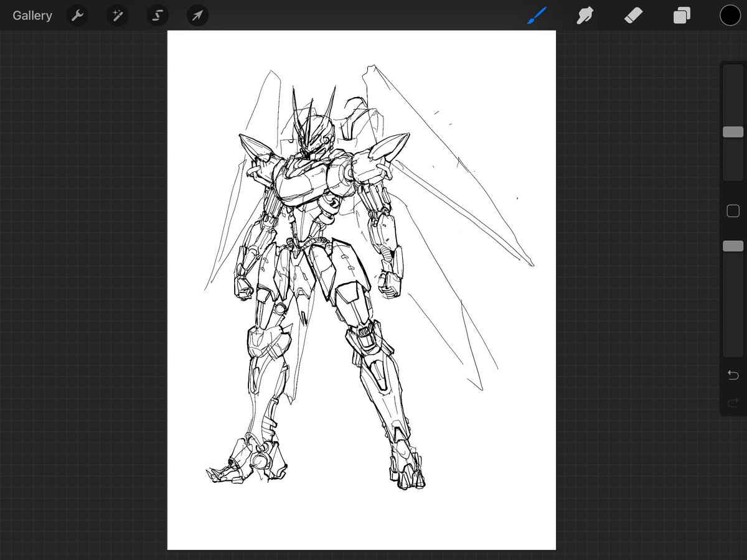Viewport: 747px width, 560px height.
Task: Open the Layers panel
Action: pyautogui.click(x=682, y=16)
